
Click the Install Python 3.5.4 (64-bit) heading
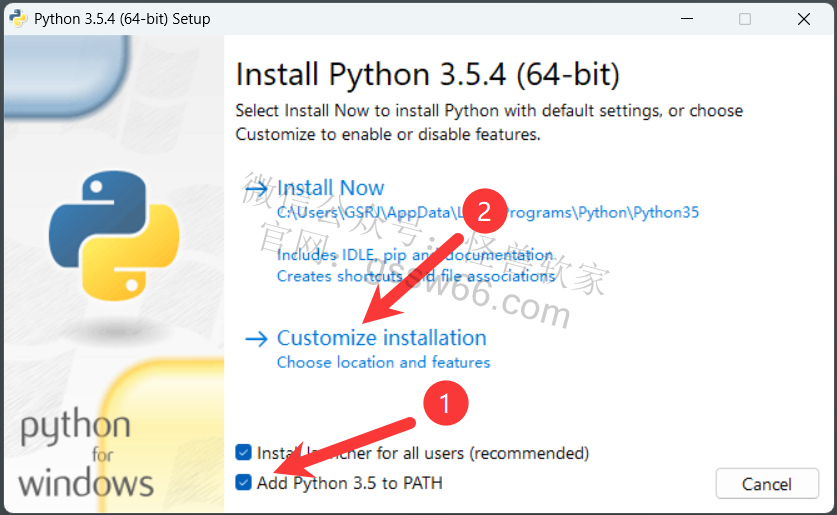(x=428, y=74)
